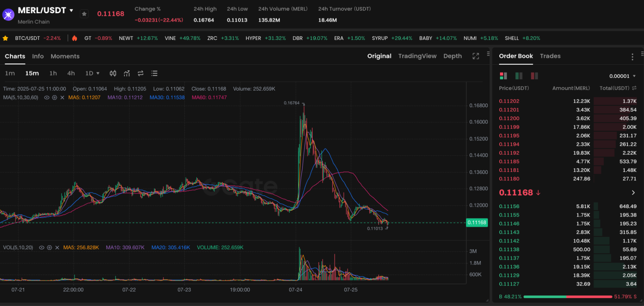Open the chart indicators icon

(127, 73)
